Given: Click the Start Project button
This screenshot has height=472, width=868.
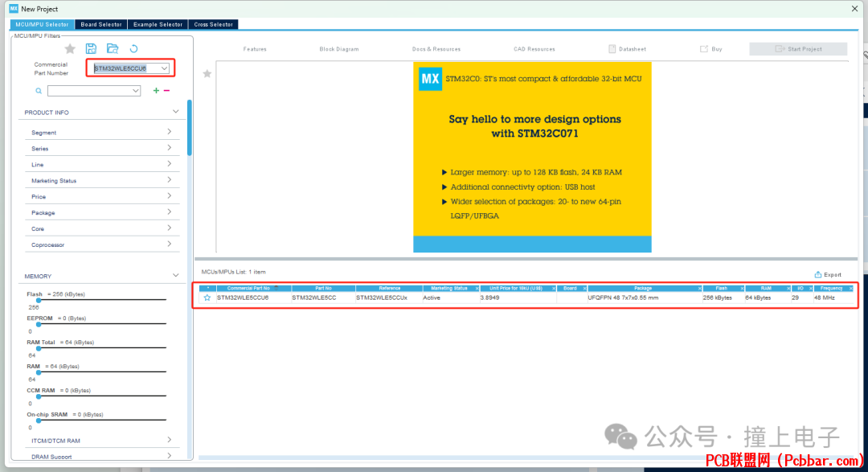Looking at the screenshot, I should pos(798,49).
